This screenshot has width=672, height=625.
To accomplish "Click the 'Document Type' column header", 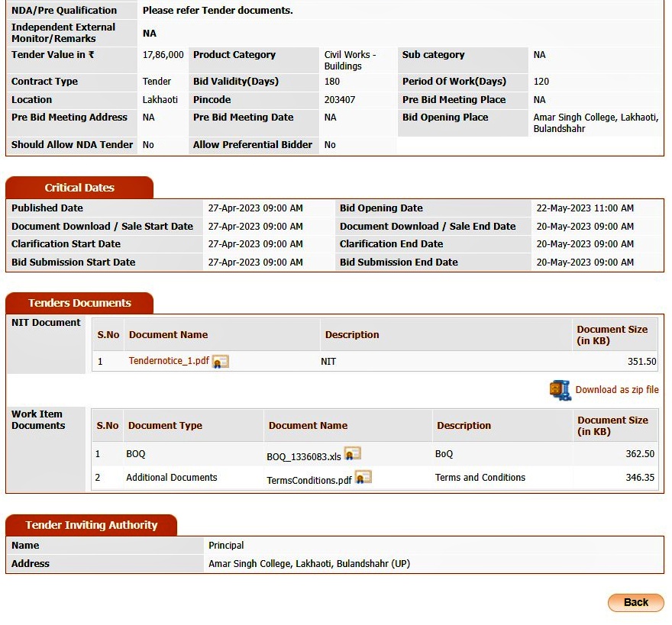I will pos(165,425).
